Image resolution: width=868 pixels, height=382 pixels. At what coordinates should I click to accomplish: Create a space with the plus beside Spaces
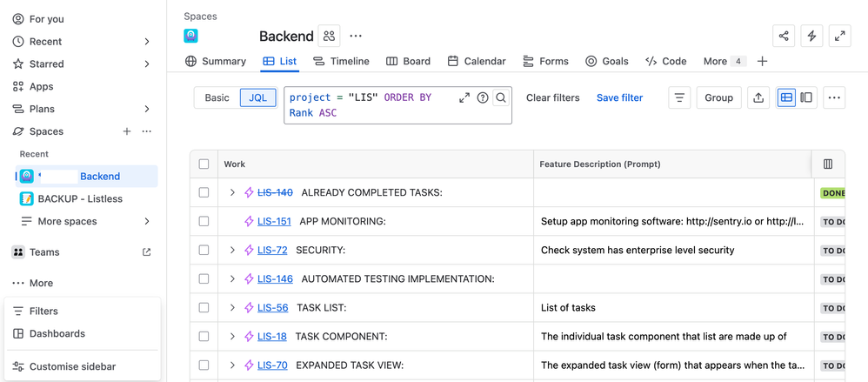127,131
